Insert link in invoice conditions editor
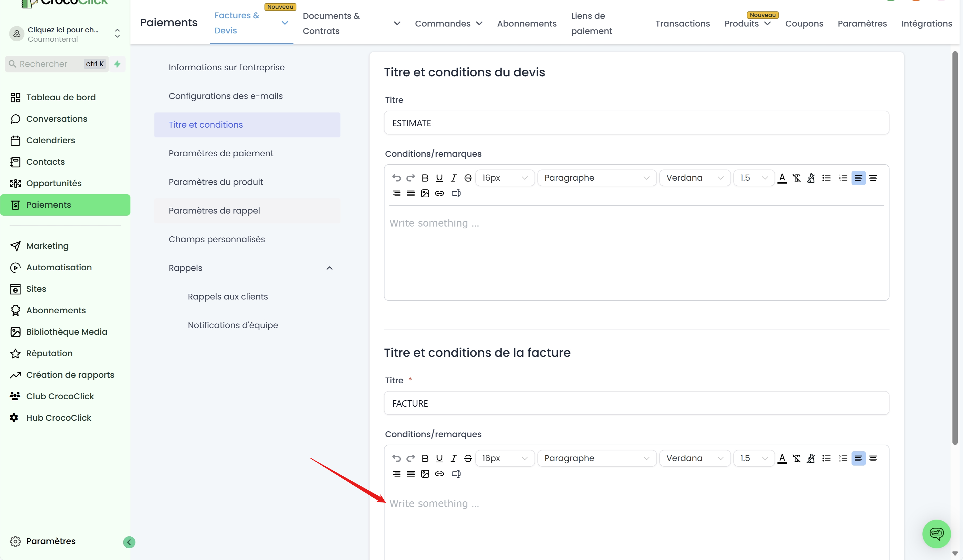This screenshot has width=963, height=560. pos(439,474)
